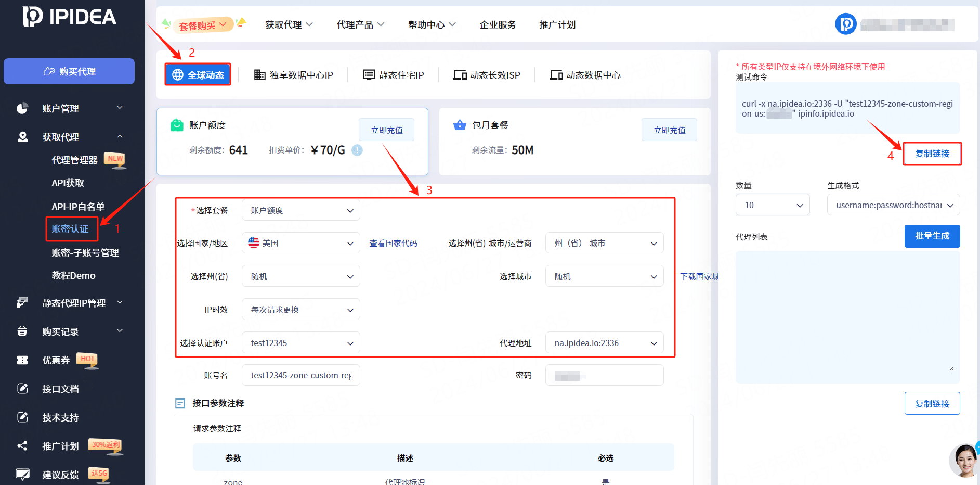Switch to 动态长效ISP tab
The width and height of the screenshot is (980, 485).
(487, 75)
